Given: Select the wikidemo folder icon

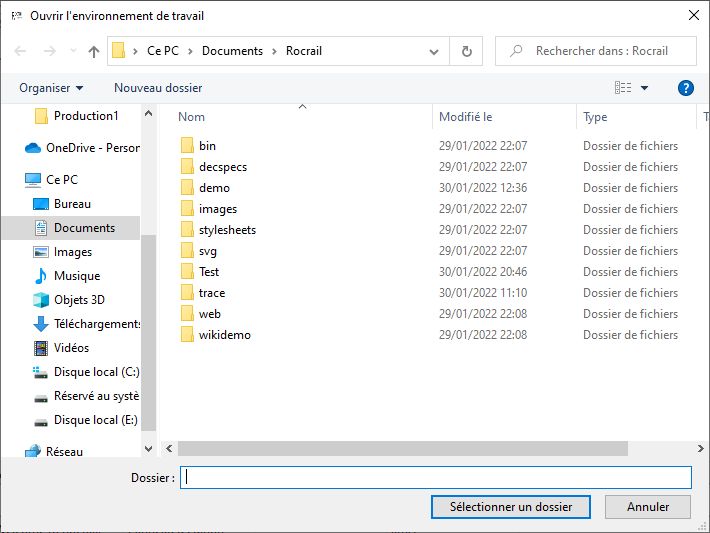Looking at the screenshot, I should coord(187,335).
